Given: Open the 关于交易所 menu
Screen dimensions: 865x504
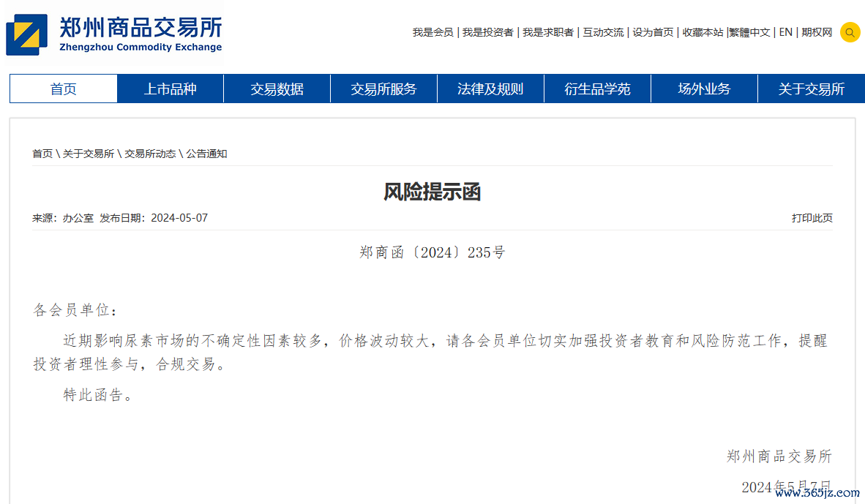Looking at the screenshot, I should (x=811, y=89).
